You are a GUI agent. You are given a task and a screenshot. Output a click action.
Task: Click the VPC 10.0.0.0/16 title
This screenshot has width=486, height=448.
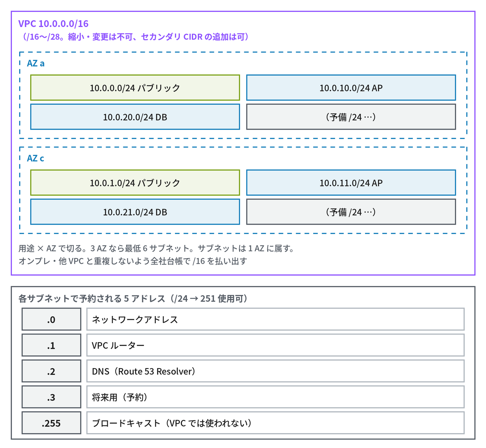tap(53, 24)
